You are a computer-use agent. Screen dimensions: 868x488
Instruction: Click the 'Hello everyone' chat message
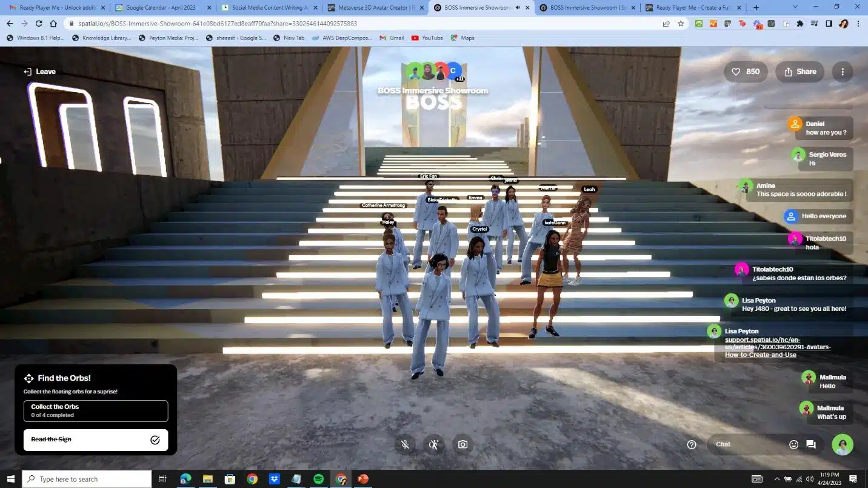coord(824,216)
